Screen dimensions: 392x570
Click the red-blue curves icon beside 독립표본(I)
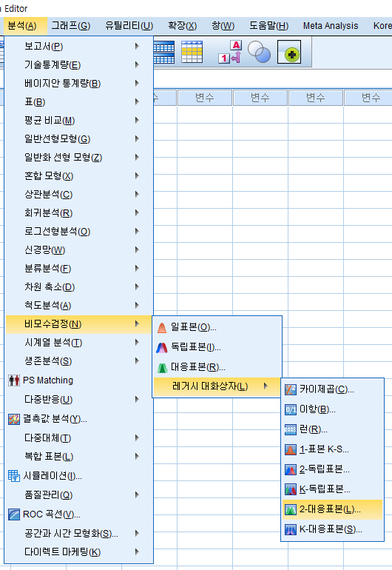pyautogui.click(x=162, y=348)
